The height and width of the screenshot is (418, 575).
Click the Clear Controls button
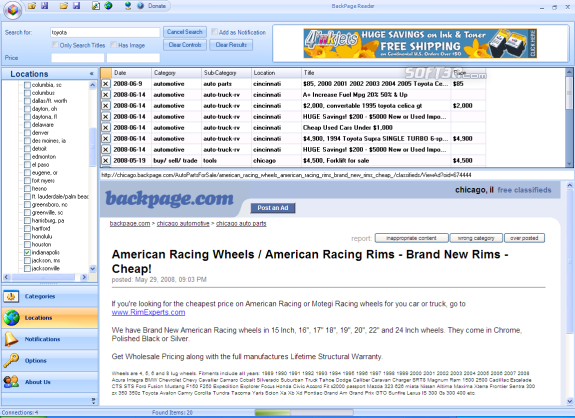pyautogui.click(x=185, y=45)
